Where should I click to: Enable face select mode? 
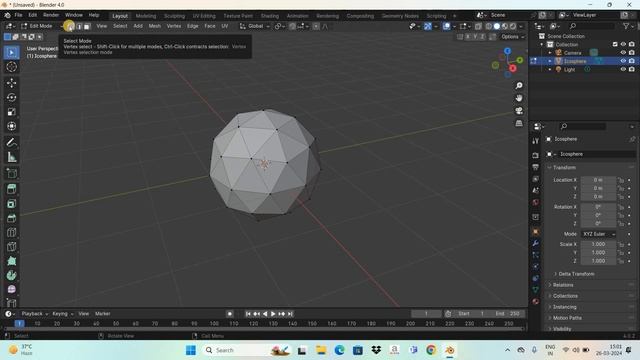[x=87, y=26]
